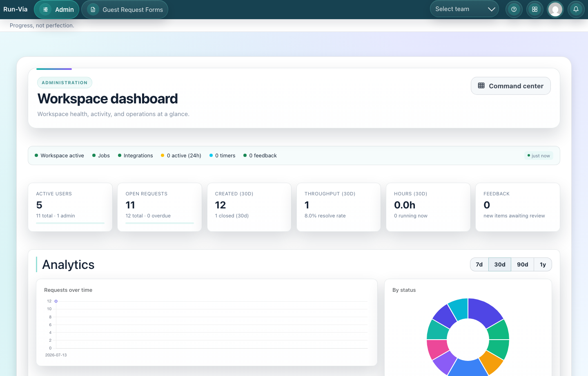The height and width of the screenshot is (376, 588).
Task: Click the Workspace dashboard heading
Action: point(108,99)
